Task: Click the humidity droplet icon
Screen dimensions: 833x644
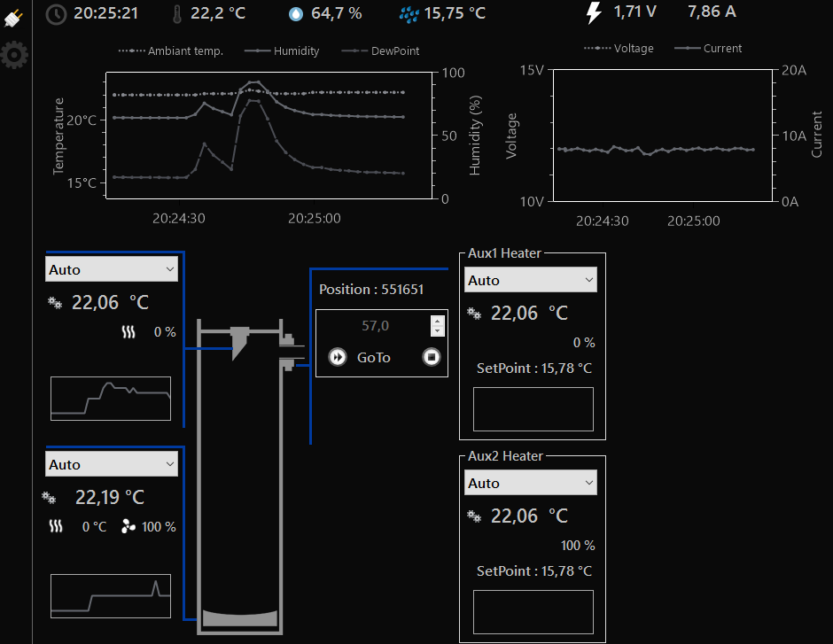Action: (296, 14)
